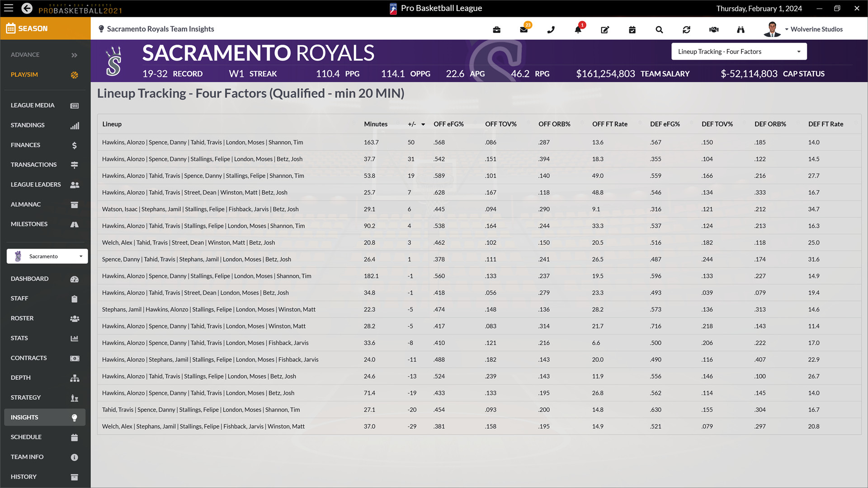The image size is (868, 488).
Task: Open the phone calls screen
Action: (551, 29)
